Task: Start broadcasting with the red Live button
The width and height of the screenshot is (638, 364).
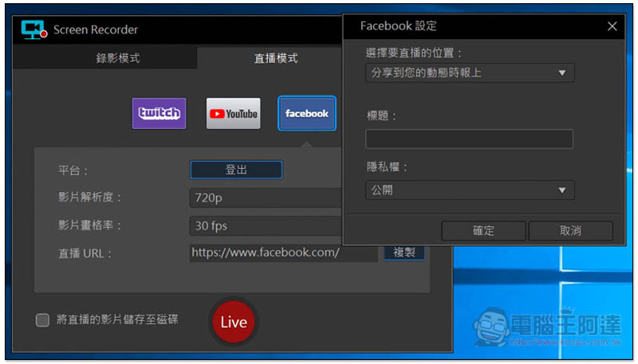Action: click(x=233, y=322)
